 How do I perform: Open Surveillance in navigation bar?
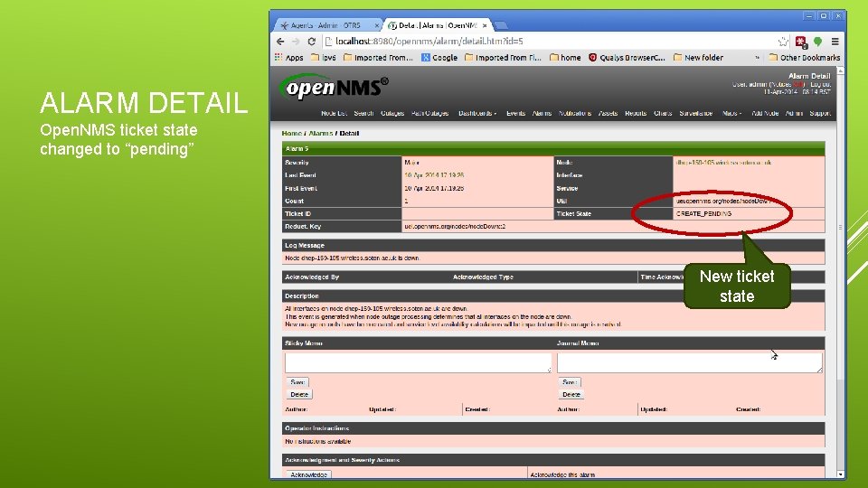696,114
